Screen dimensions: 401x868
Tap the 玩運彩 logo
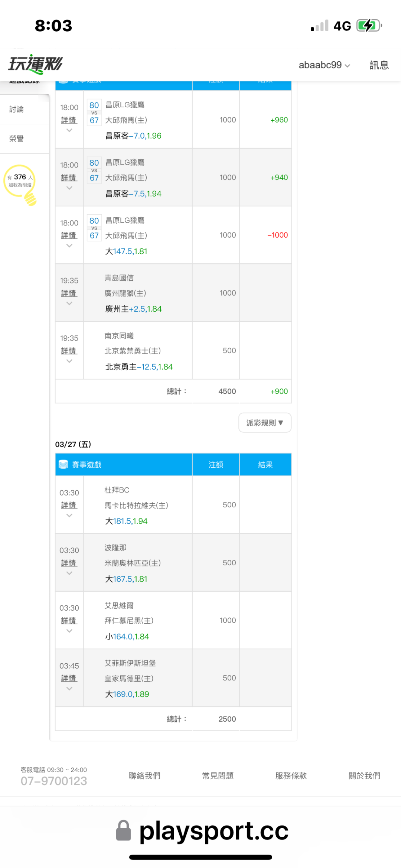(x=36, y=64)
